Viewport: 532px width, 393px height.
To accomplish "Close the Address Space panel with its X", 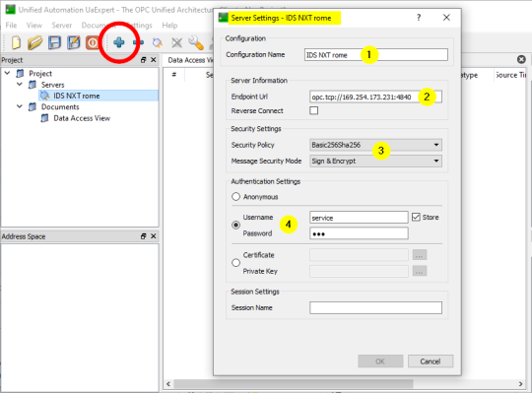I will 154,236.
